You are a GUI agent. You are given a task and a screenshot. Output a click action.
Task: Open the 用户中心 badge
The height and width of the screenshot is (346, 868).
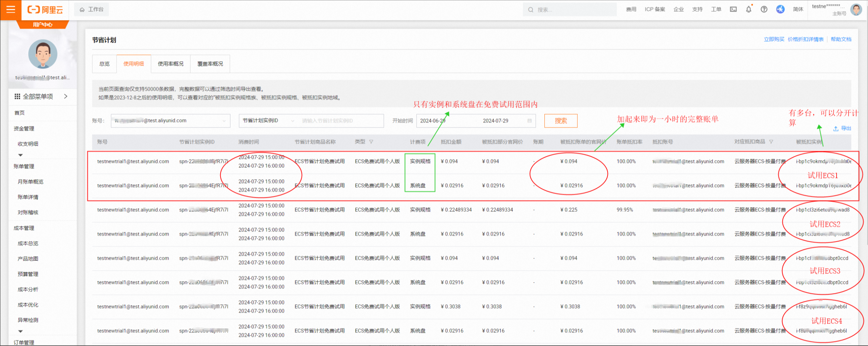43,24
